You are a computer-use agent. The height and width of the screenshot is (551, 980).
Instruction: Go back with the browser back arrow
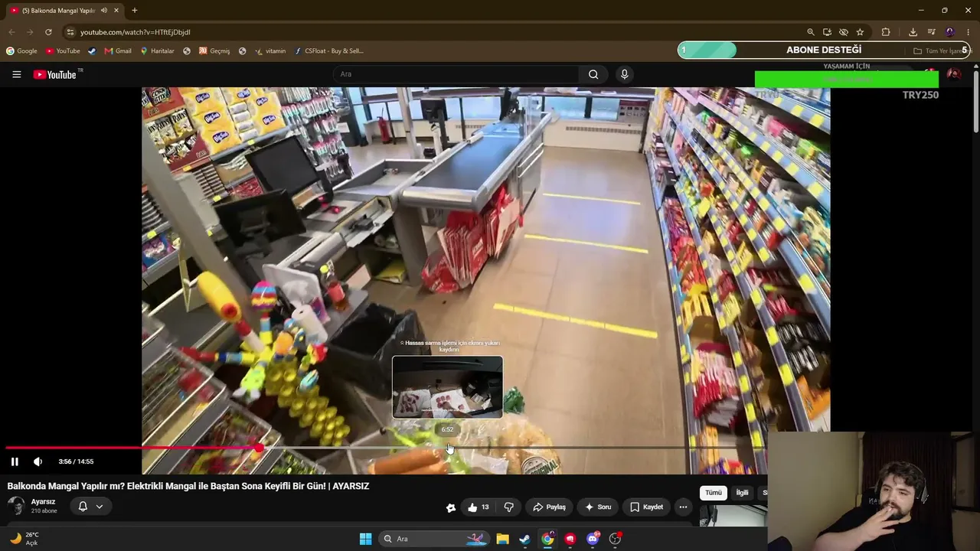11,32
